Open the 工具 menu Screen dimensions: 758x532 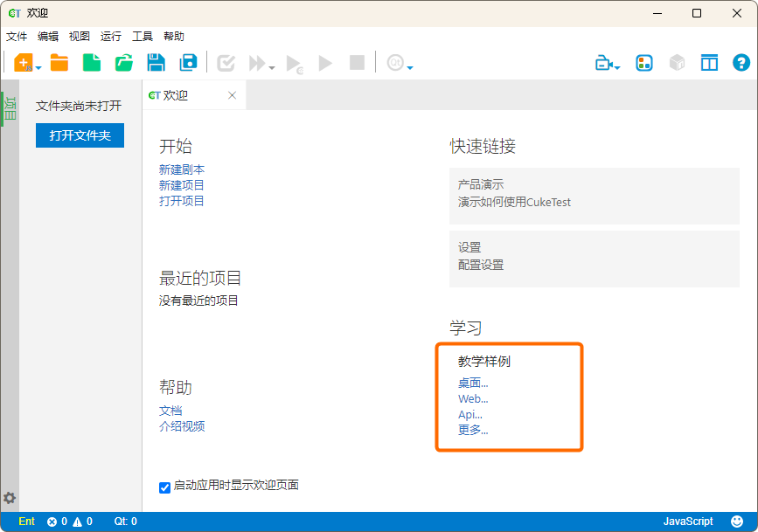[143, 36]
